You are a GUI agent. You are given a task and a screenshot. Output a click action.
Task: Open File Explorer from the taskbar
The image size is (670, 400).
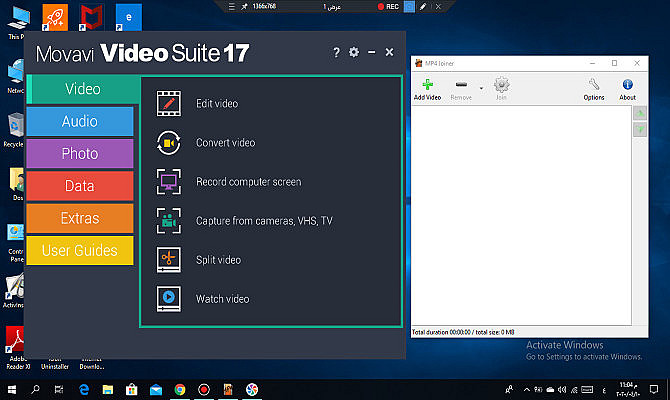108,389
